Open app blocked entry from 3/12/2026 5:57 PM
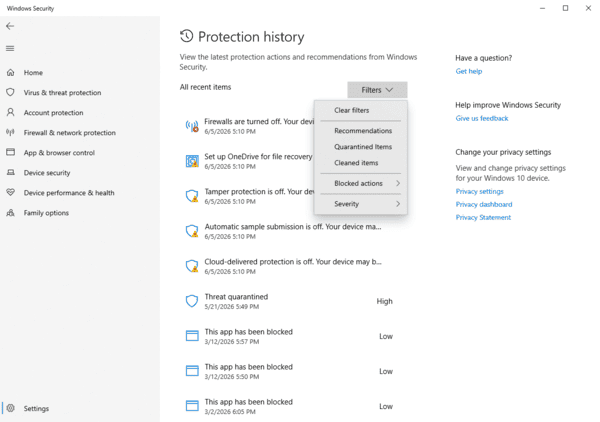Image resolution: width=600 pixels, height=422 pixels. (x=293, y=336)
